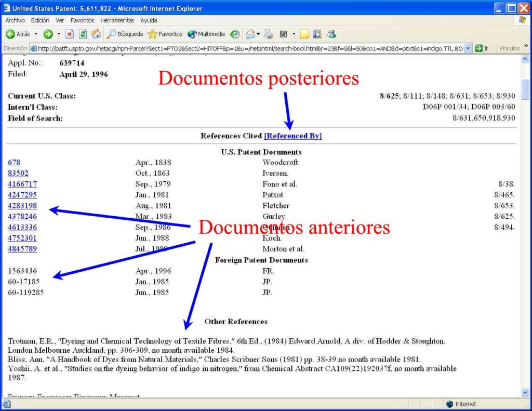Expand the address bar URL dropdown

[x=468, y=48]
